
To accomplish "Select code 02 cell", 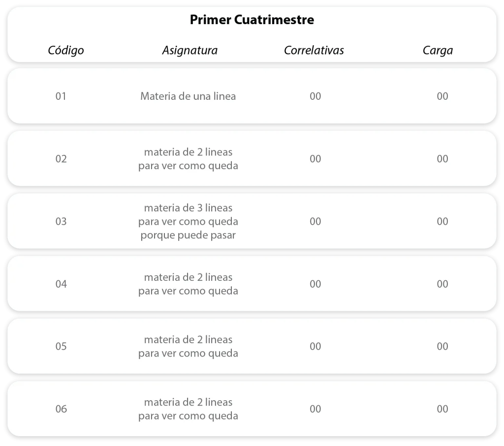I will [61, 159].
